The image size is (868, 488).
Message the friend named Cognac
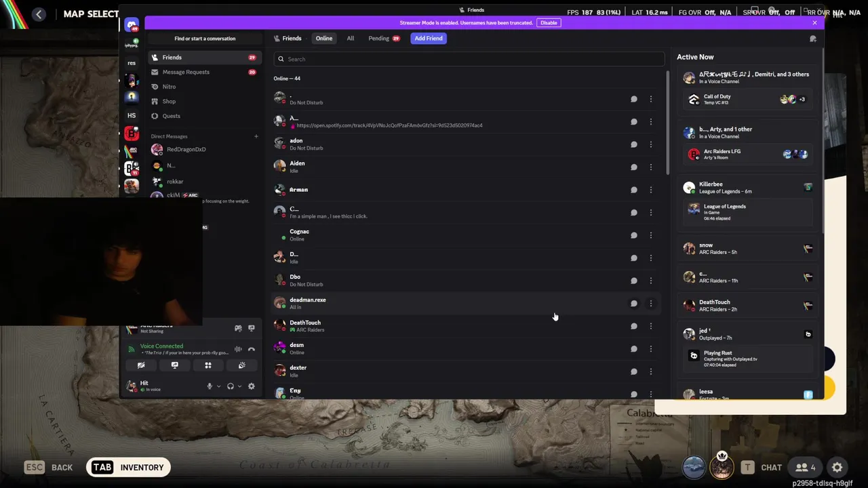click(634, 235)
